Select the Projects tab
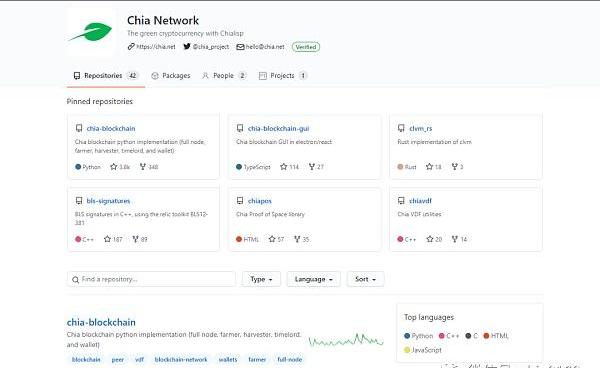 pyautogui.click(x=283, y=76)
